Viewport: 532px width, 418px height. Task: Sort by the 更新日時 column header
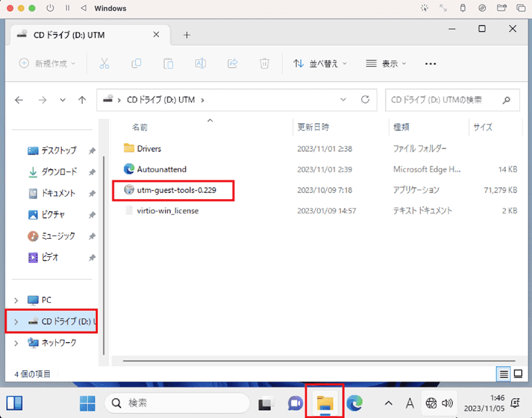click(x=313, y=127)
